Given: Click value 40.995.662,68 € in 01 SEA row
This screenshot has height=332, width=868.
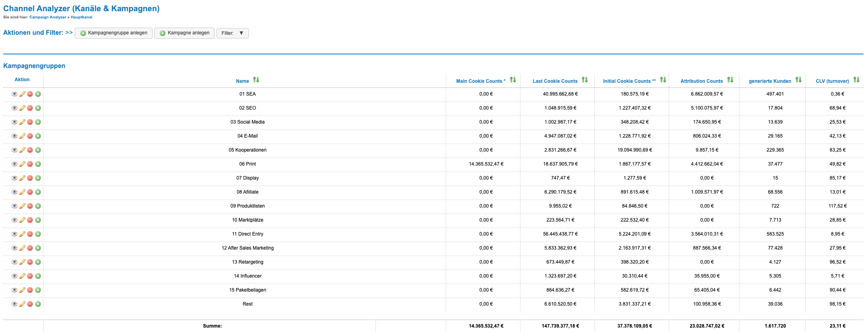Looking at the screenshot, I should click(x=560, y=94).
